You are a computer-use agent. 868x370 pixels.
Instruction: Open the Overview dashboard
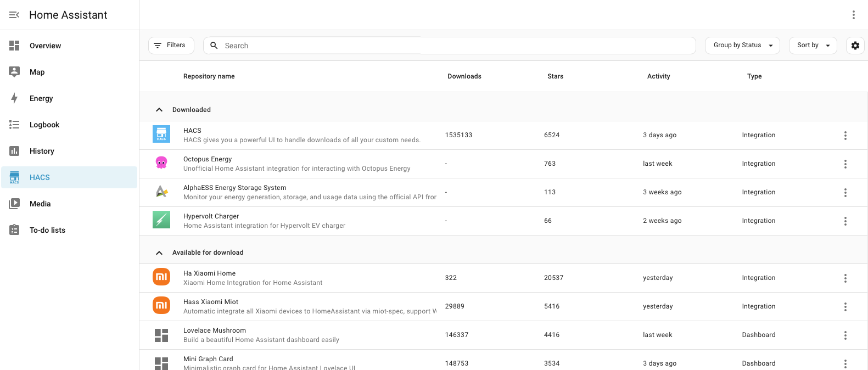69,46
